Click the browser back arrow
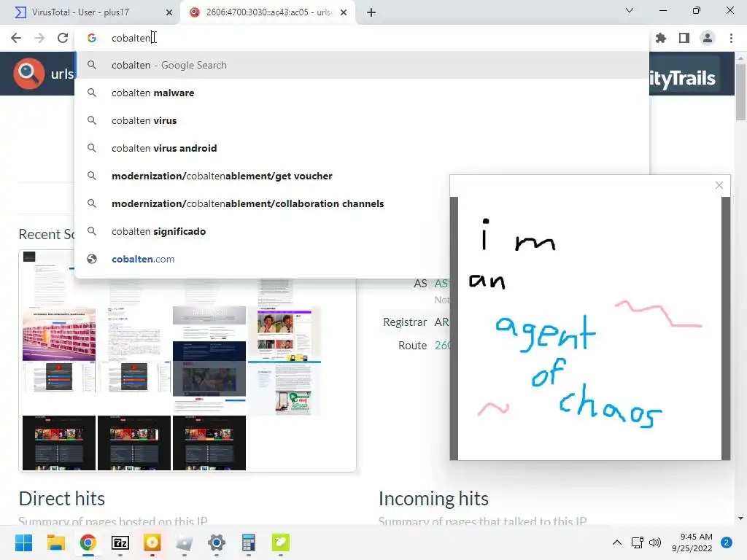747x560 pixels. 16,38
